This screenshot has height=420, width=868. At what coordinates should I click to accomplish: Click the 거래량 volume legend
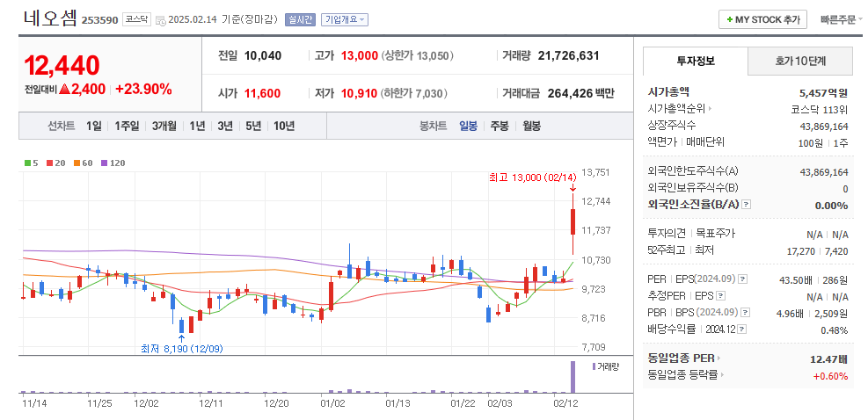click(606, 366)
